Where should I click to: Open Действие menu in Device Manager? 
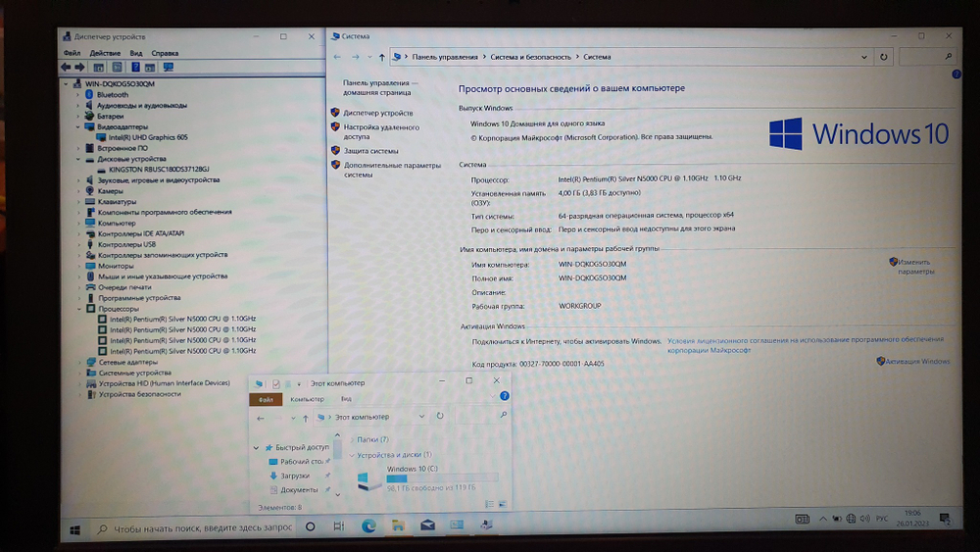(105, 53)
